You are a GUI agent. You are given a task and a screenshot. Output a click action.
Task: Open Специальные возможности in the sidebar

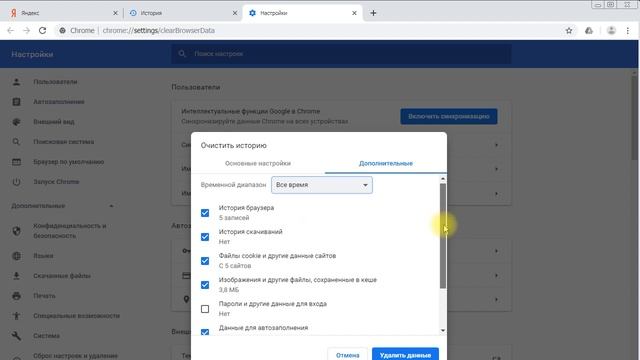pos(77,316)
